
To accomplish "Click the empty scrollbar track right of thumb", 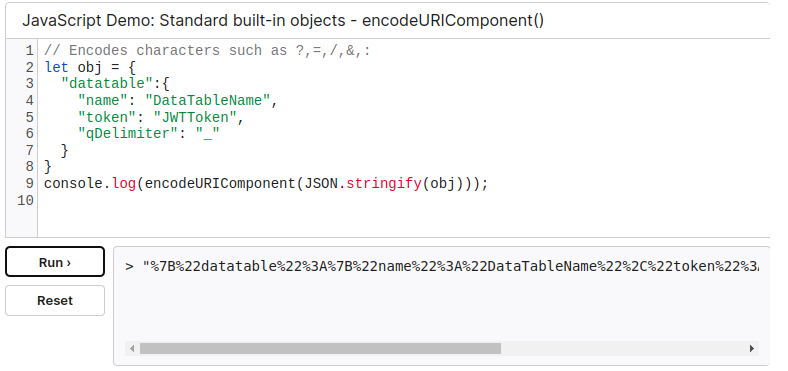I will click(623, 348).
